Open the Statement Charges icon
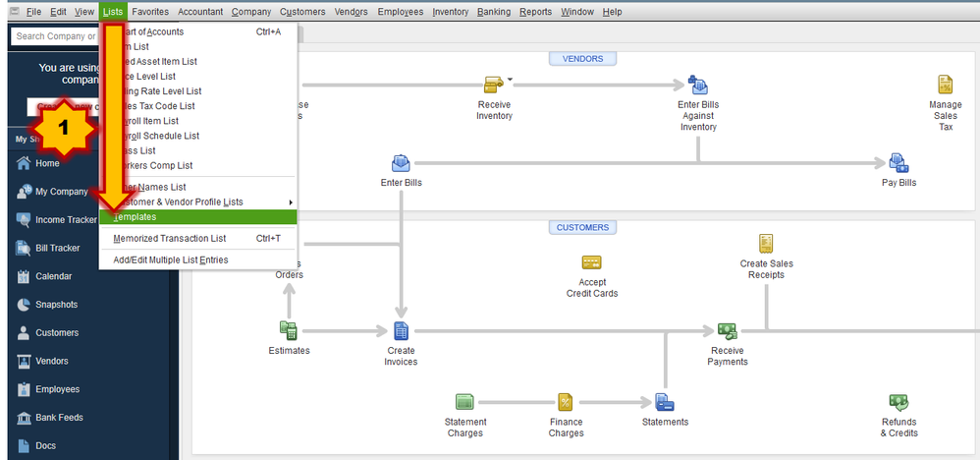 (465, 402)
